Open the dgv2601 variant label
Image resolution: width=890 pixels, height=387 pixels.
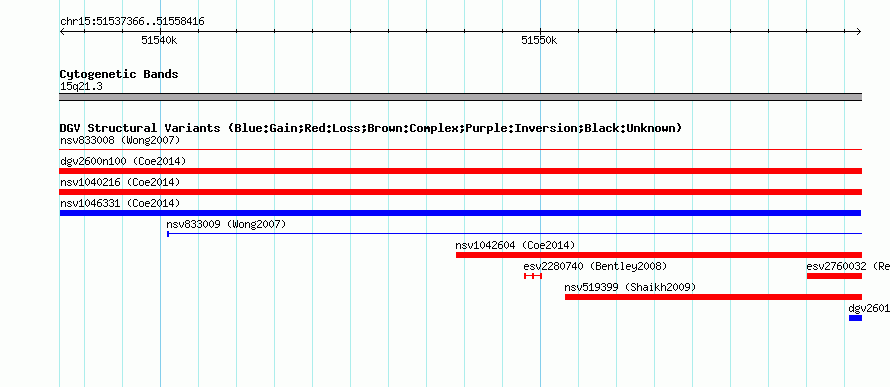click(x=868, y=308)
